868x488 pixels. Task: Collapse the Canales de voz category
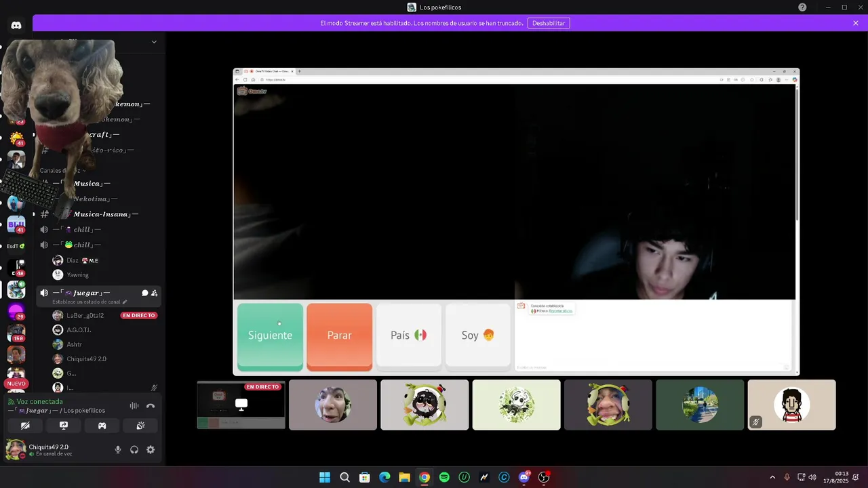pos(62,171)
